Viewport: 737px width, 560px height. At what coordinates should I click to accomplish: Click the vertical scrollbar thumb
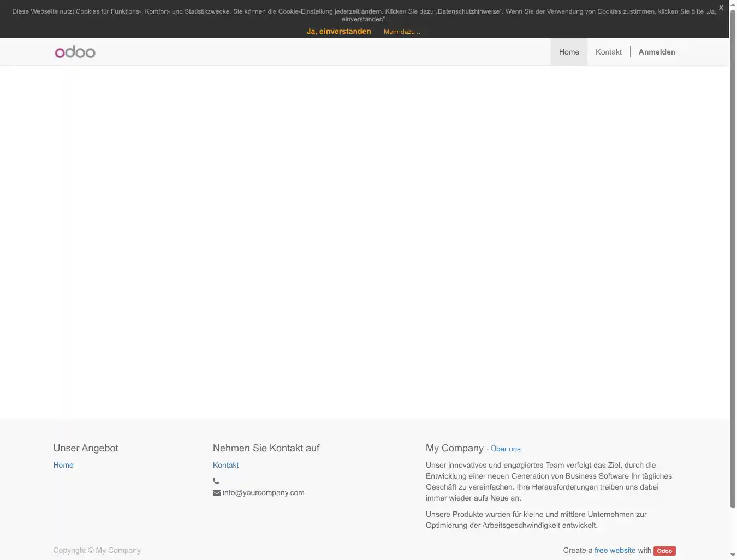click(x=733, y=257)
